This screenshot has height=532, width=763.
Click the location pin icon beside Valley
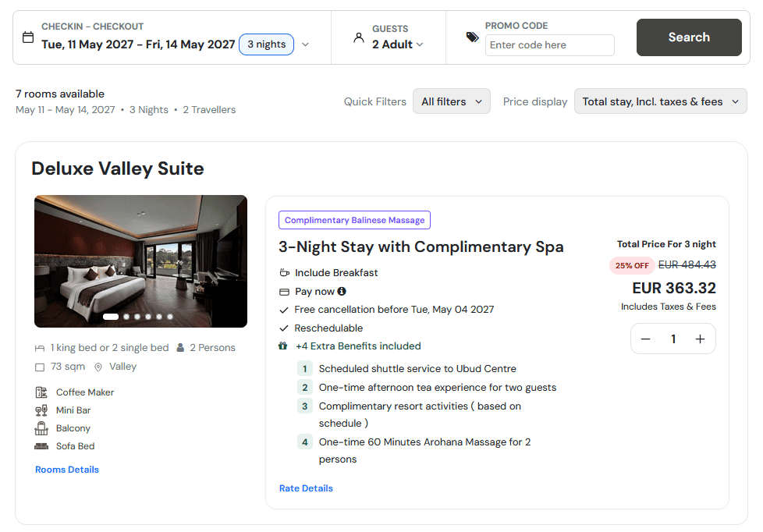tap(98, 367)
